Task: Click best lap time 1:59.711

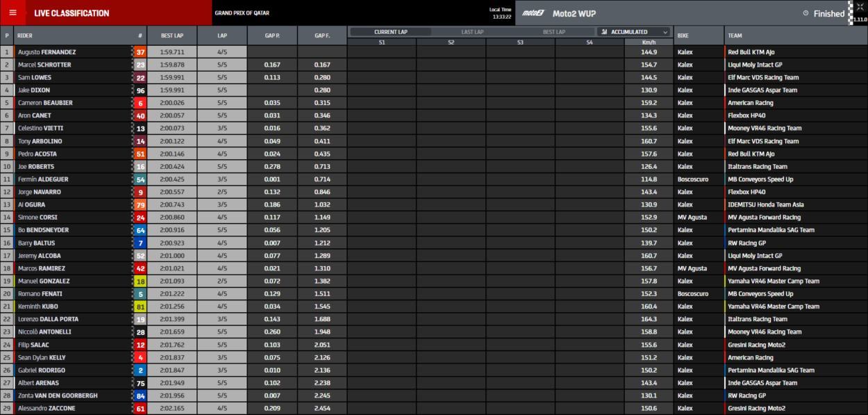Action: [172, 52]
